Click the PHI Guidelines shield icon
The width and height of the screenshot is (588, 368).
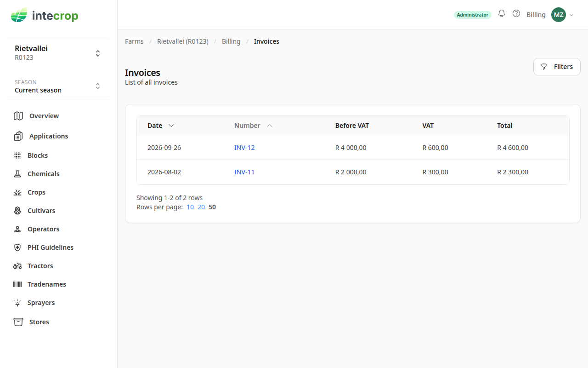(x=17, y=247)
